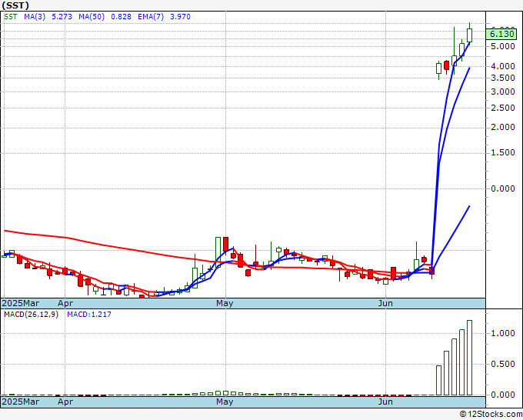Viewport: 523px width, 420px height.
Task: Click the MACD(26,12,9) indicator label
Action: pos(31,315)
